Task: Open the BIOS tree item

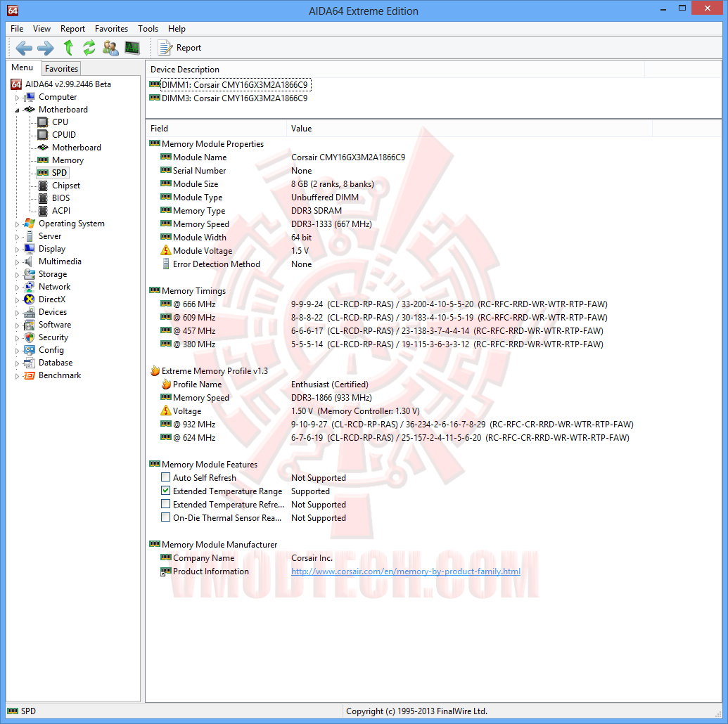Action: coord(60,198)
